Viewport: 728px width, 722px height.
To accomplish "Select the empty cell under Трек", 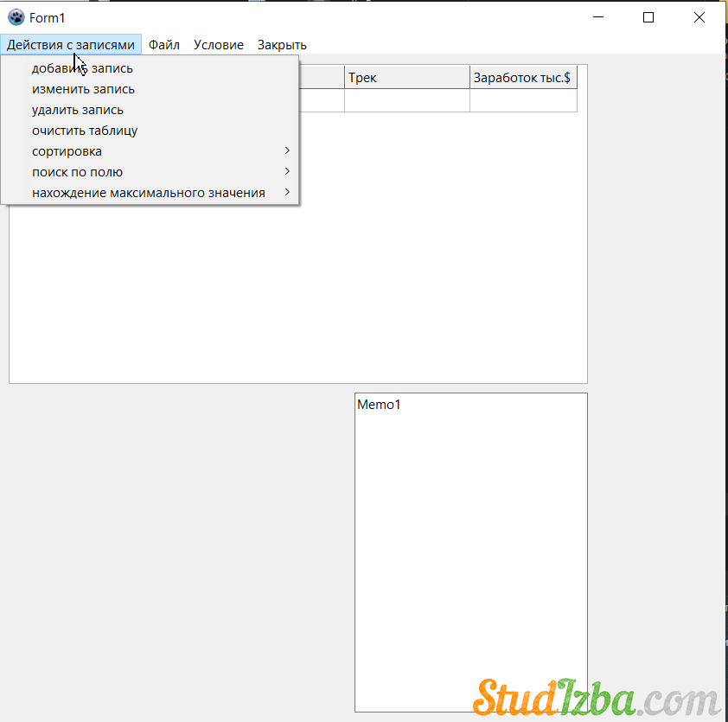I will pyautogui.click(x=407, y=100).
